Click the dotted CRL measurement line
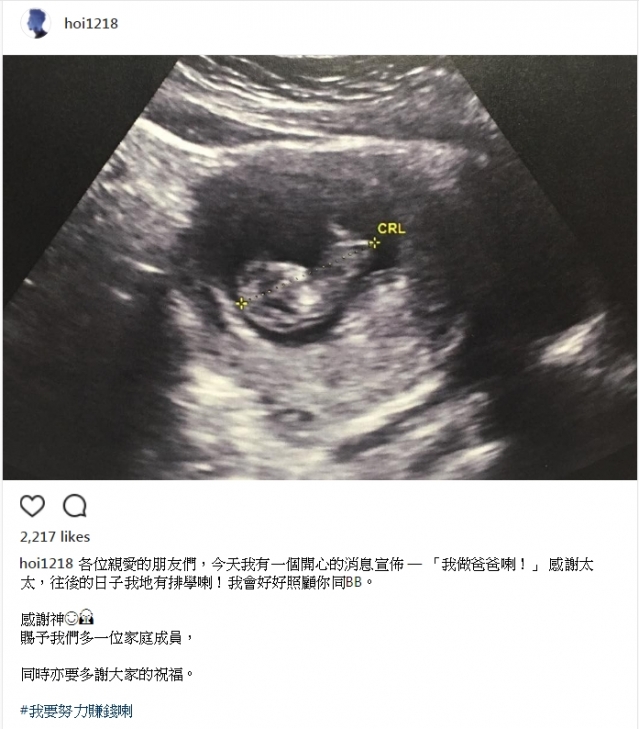The height and width of the screenshot is (729, 639). point(307,273)
